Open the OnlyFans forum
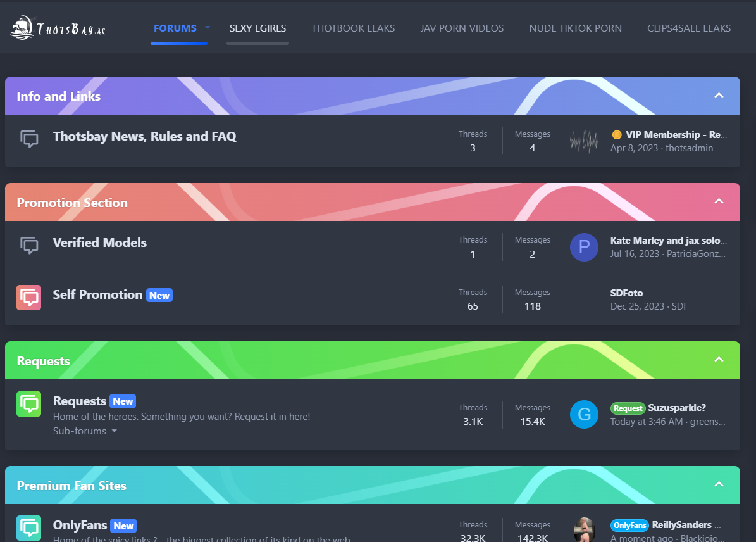The height and width of the screenshot is (542, 756). pos(80,525)
